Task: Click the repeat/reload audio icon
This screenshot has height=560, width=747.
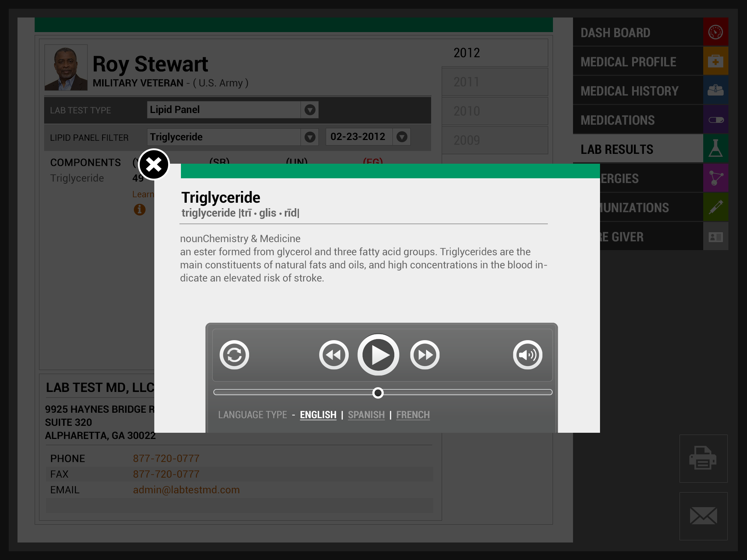Action: [x=234, y=355]
